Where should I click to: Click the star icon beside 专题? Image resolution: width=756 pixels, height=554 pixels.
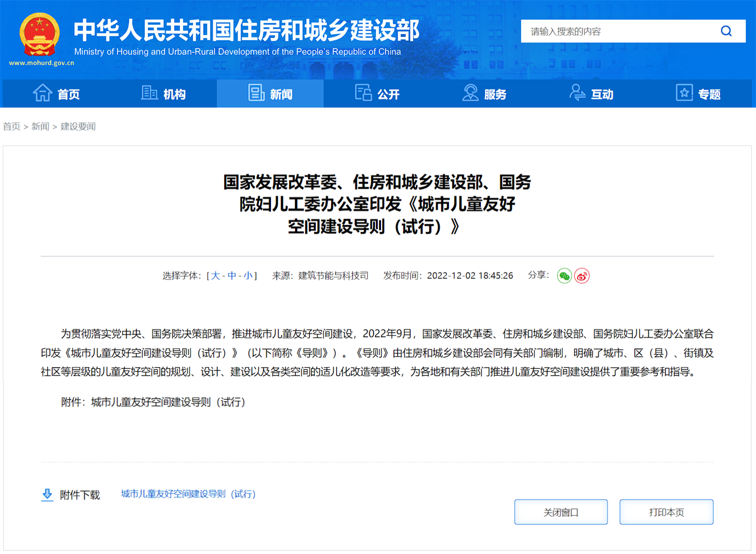coord(684,93)
